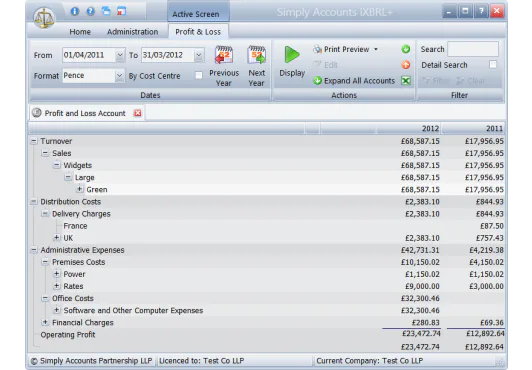Click the red window icon in title bar
532x370 pixels.
121,11
